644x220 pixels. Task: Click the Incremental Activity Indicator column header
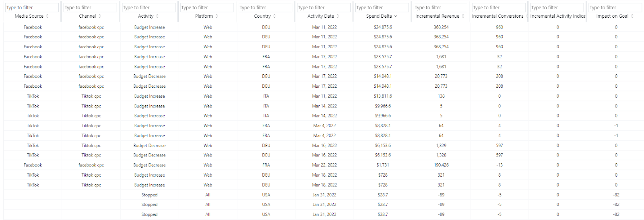click(x=557, y=16)
